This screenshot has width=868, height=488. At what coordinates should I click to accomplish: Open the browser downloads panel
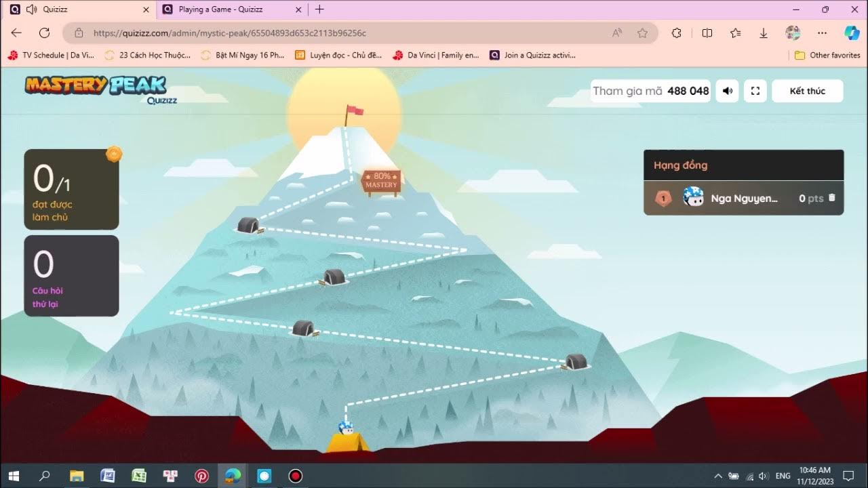(764, 33)
